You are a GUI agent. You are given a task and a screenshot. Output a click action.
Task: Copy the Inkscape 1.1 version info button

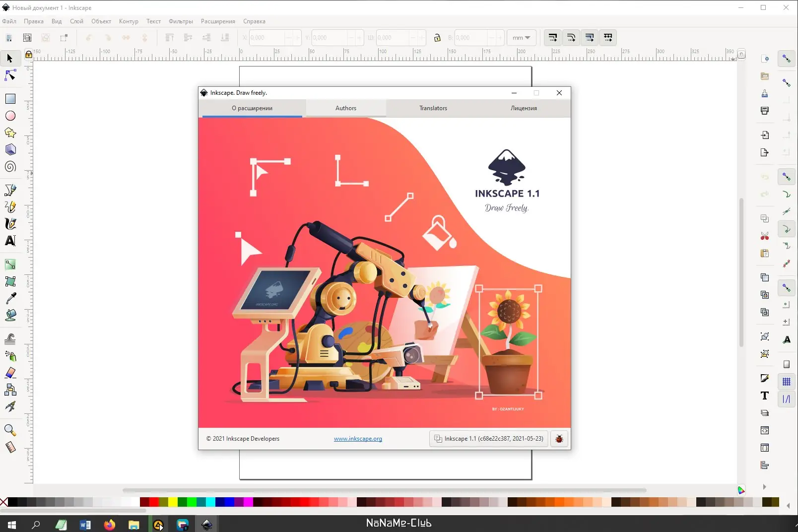(x=489, y=439)
